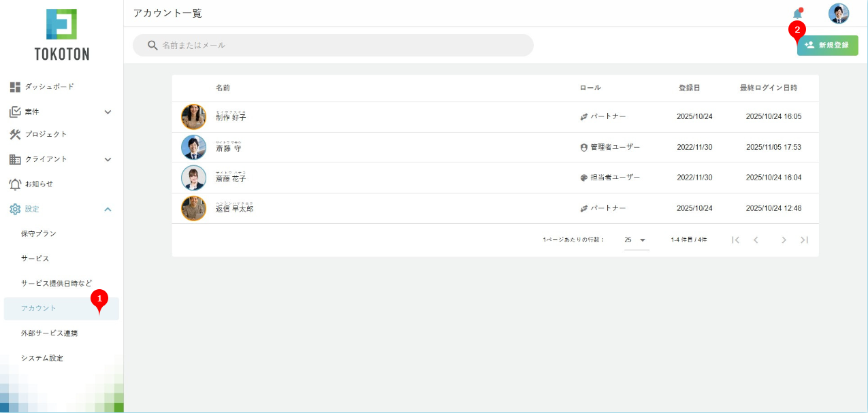Open rows per page dropdown
Image resolution: width=868 pixels, height=413 pixels.
(635, 240)
